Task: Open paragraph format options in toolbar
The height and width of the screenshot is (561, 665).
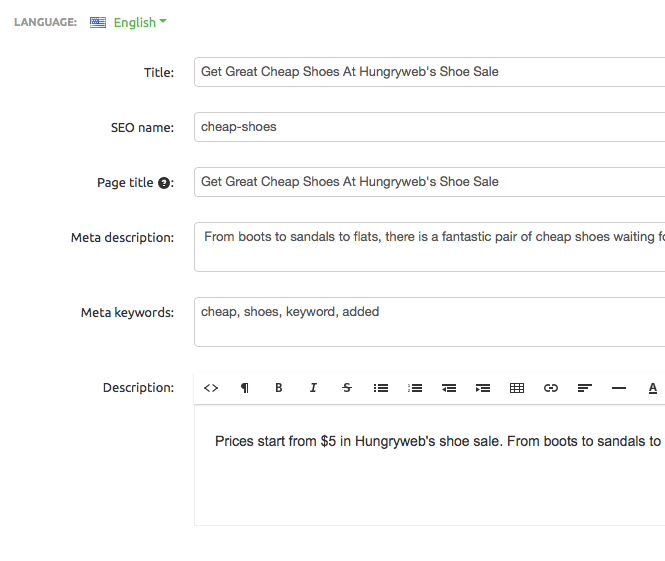Action: tap(245, 388)
